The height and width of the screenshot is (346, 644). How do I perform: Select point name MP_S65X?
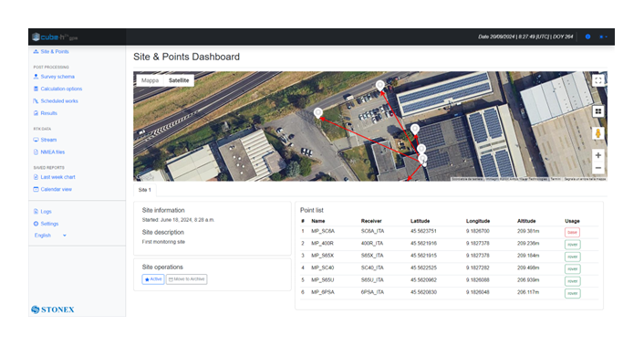322,256
